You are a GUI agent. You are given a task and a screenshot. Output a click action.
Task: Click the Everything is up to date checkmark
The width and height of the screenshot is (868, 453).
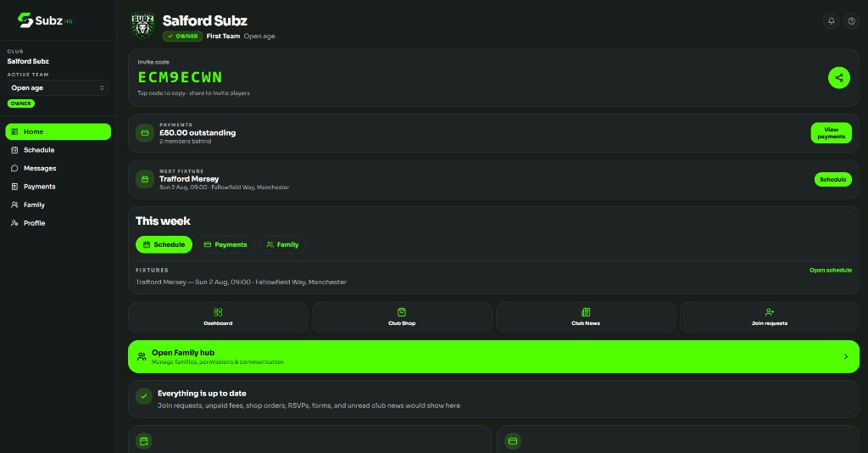[x=144, y=396]
